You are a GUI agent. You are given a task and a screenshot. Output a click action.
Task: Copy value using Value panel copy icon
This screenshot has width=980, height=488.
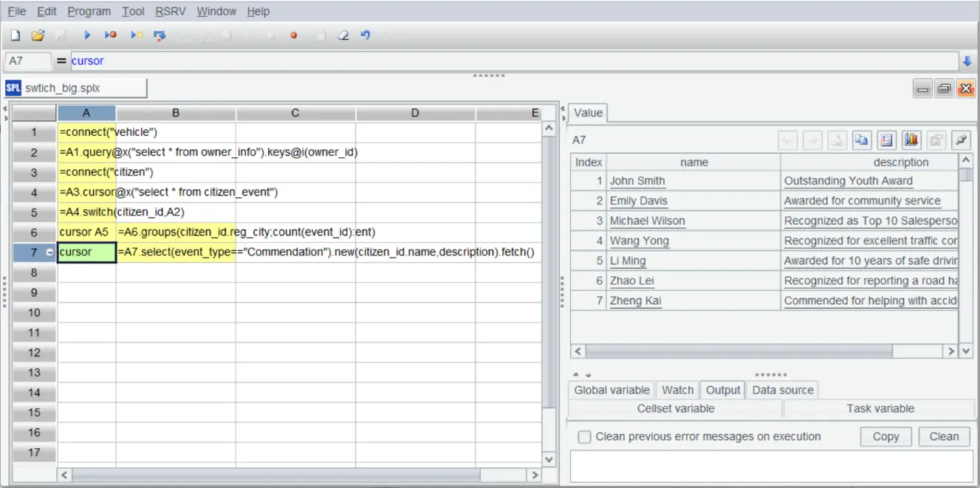(860, 140)
